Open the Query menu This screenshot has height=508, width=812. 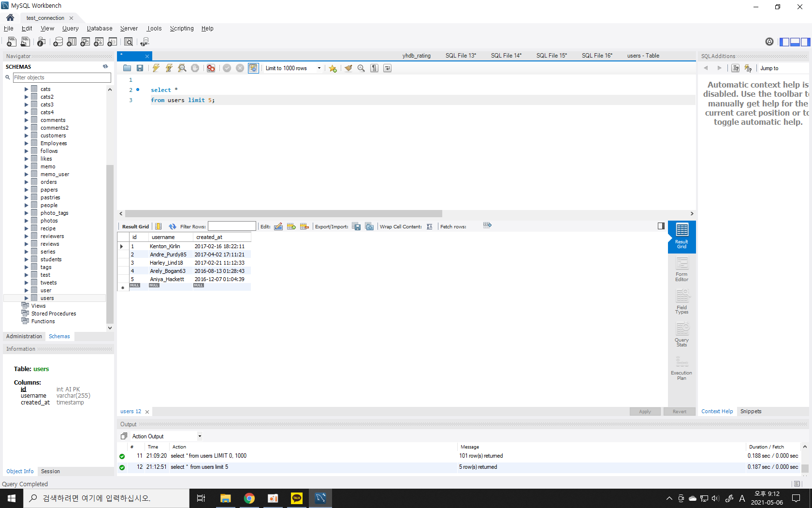(70, 29)
